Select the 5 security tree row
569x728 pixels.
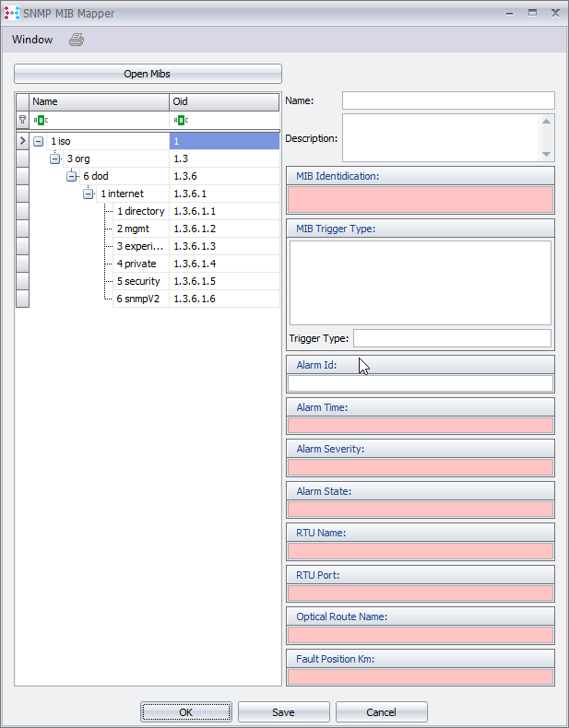(x=141, y=281)
